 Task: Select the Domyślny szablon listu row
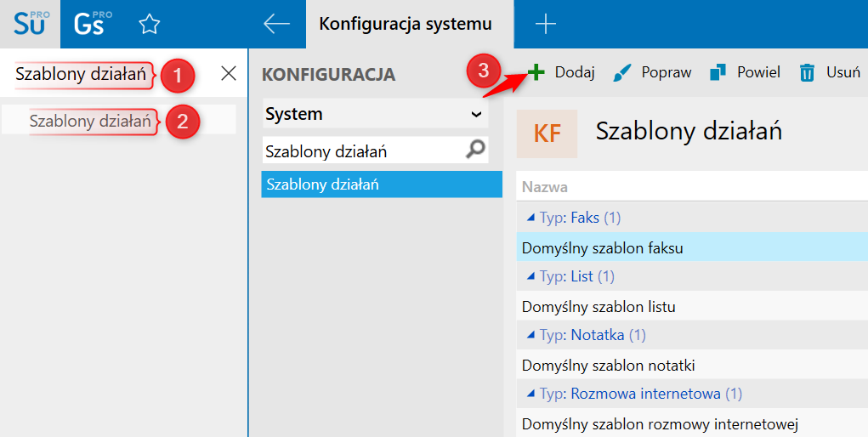(x=599, y=306)
